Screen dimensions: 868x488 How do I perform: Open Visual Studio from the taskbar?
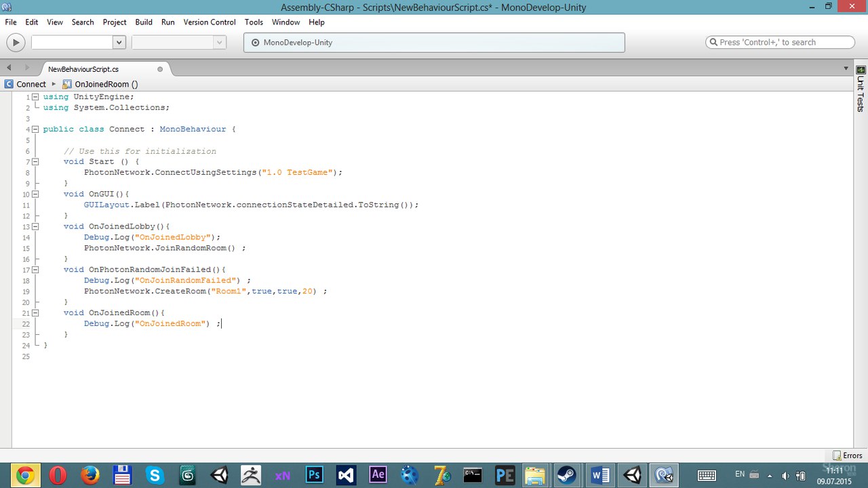pyautogui.click(x=346, y=475)
